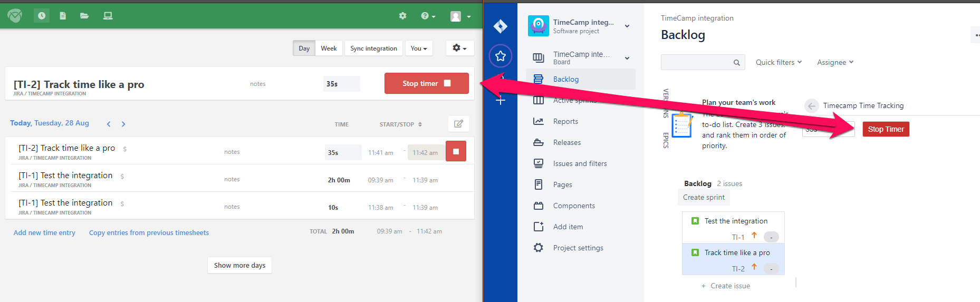
Task: Click Create sprint button
Action: pyautogui.click(x=704, y=197)
